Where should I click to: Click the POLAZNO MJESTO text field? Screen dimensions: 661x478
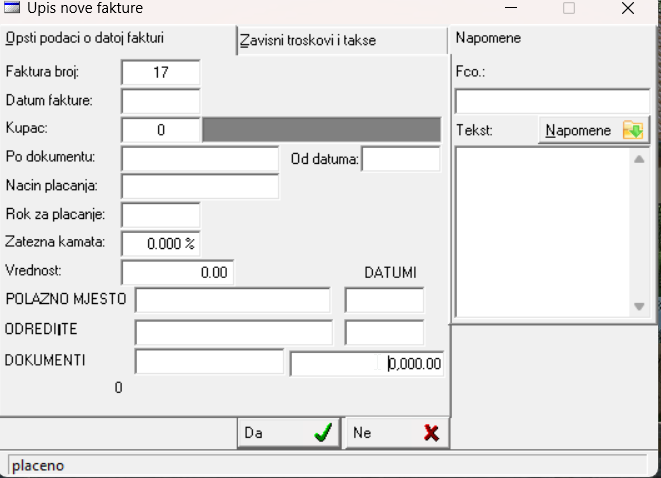(232, 300)
